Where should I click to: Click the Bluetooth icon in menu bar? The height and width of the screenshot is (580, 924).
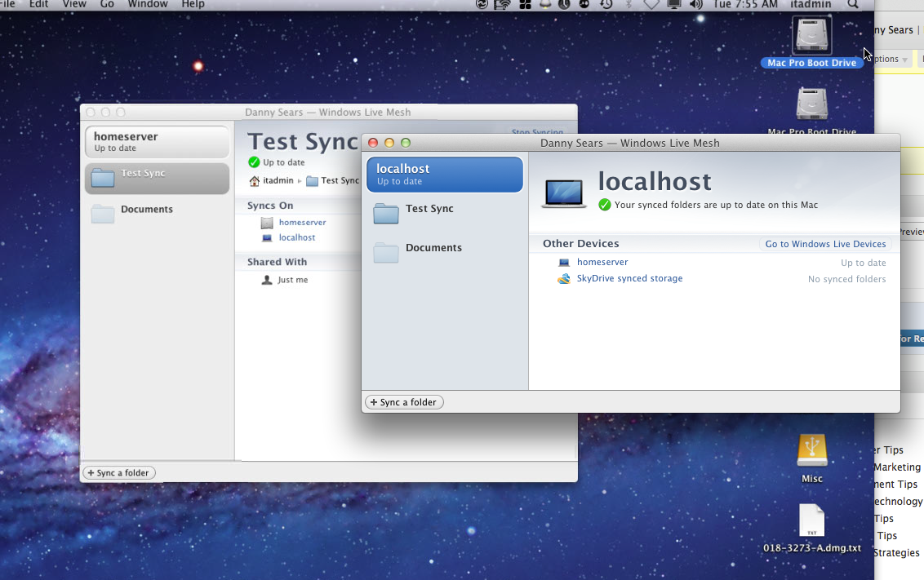coord(629,4)
